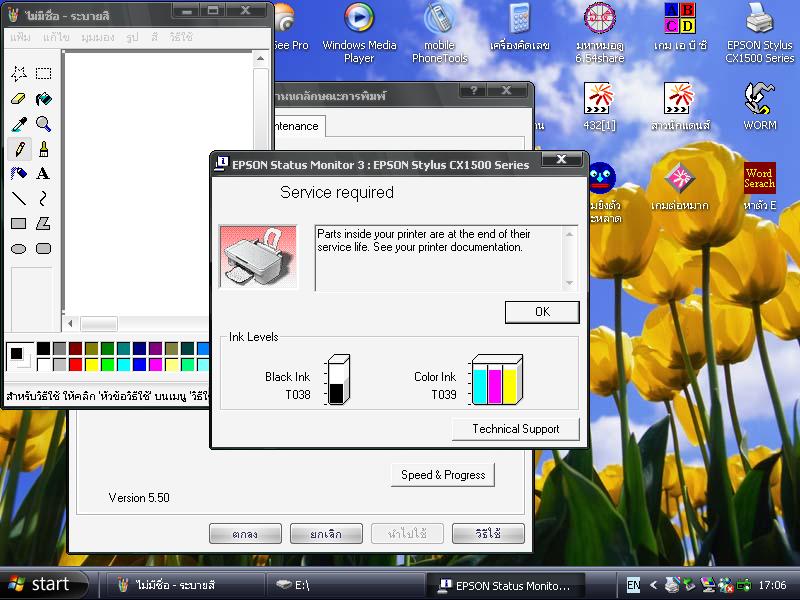Open the วิธีใช้ menu in Paint

pos(181,37)
